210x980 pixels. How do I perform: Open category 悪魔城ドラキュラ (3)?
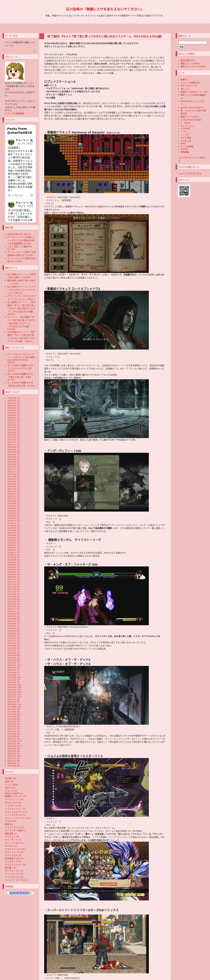(x=15, y=796)
